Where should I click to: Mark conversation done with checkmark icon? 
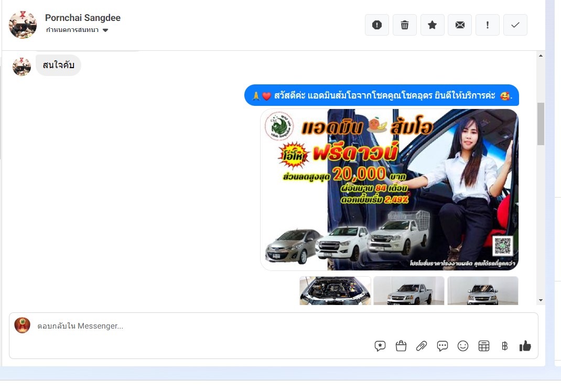515,25
